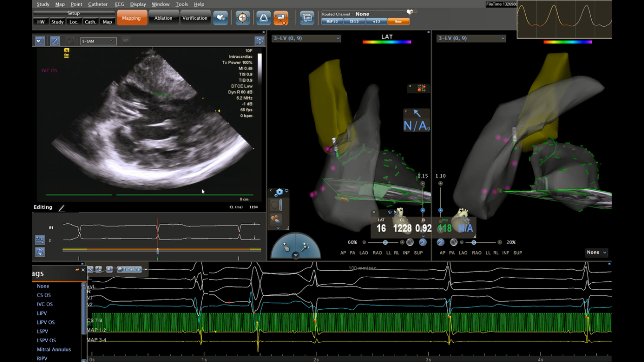Click the 60% transparency slider handle
Image resolution: width=644 pixels, height=362 pixels.
pyautogui.click(x=385, y=243)
